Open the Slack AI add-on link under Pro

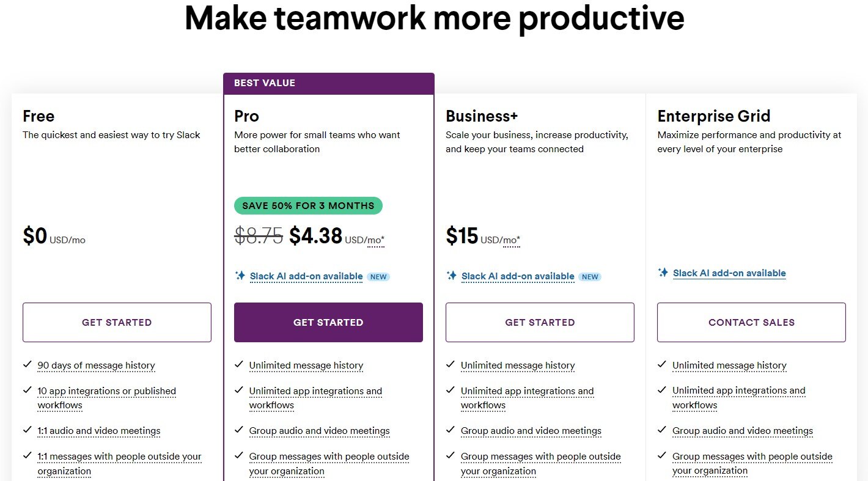pyautogui.click(x=306, y=276)
